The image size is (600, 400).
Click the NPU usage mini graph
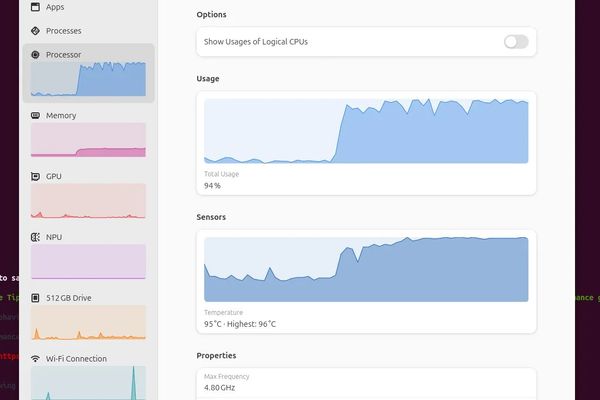point(88,261)
